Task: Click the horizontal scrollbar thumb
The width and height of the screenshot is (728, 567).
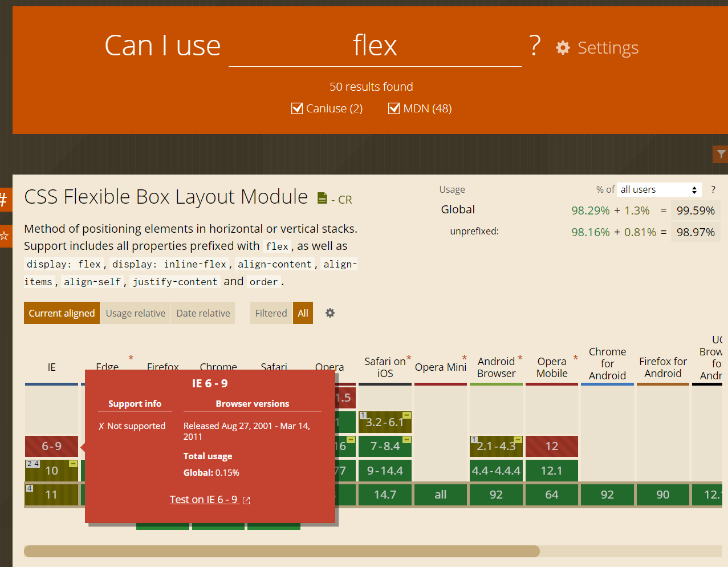Action: [x=282, y=551]
